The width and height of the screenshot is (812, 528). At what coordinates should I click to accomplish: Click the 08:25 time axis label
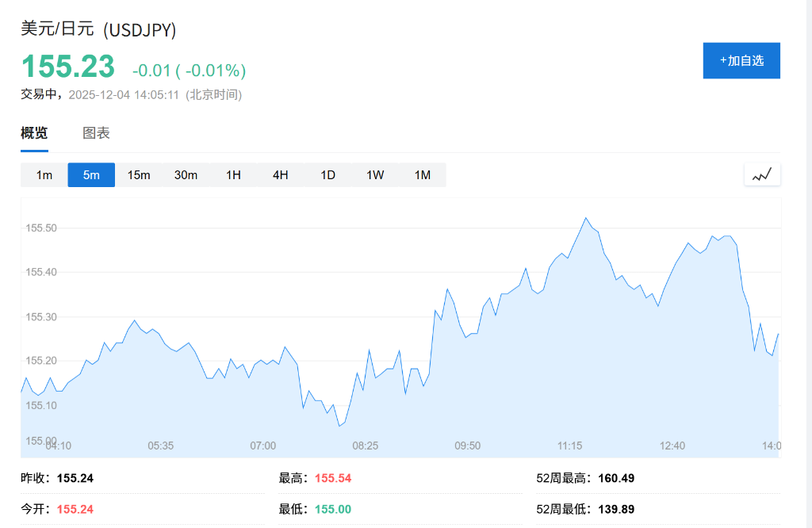[x=365, y=446]
